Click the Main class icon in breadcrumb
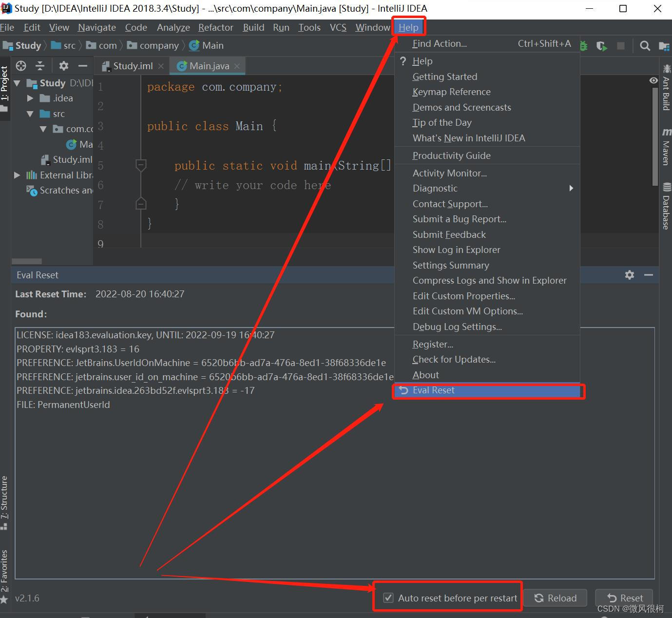This screenshot has height=618, width=672. [194, 45]
